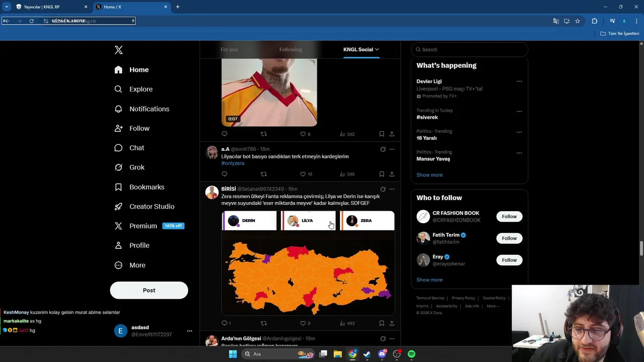This screenshot has width=644, height=362.
Task: Open options for Devler Ligi trend
Action: click(519, 81)
